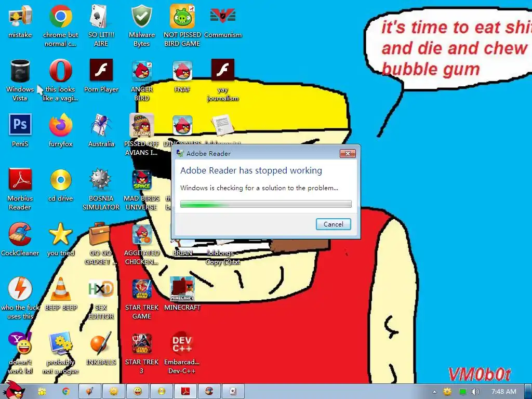The width and height of the screenshot is (532, 399).
Task: Open the "STAR TREK GAME" icon
Action: (141, 299)
